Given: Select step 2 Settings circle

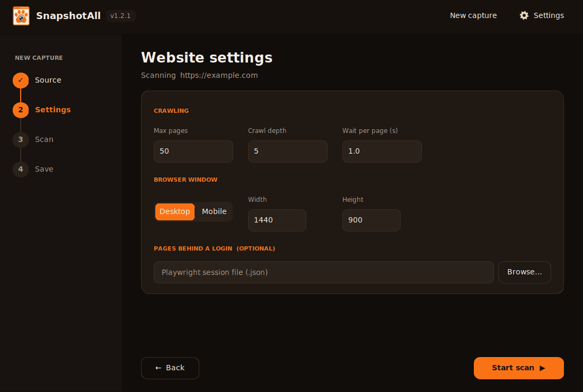Looking at the screenshot, I should (x=21, y=110).
